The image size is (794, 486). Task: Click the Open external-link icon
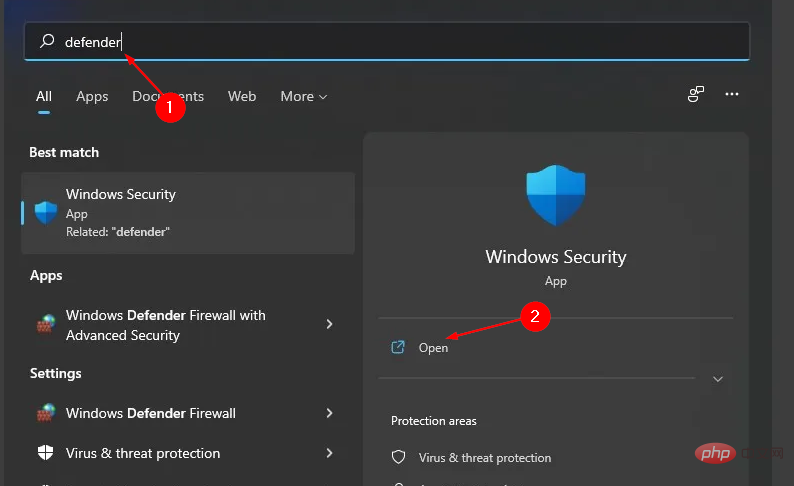click(x=398, y=348)
